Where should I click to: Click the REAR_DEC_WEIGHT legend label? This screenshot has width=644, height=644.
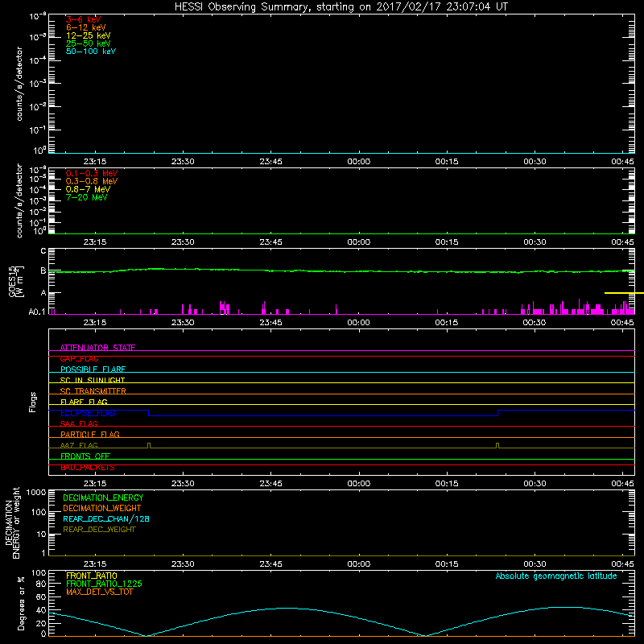pos(99,530)
